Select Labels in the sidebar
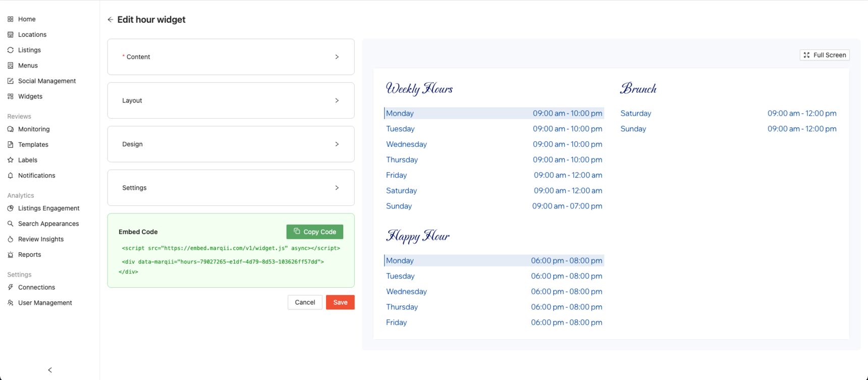The image size is (868, 380). pyautogui.click(x=28, y=160)
